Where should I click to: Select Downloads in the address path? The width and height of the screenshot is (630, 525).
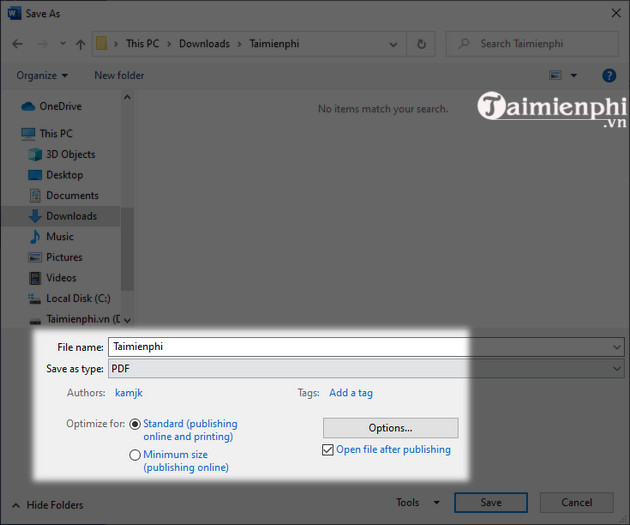pyautogui.click(x=204, y=43)
